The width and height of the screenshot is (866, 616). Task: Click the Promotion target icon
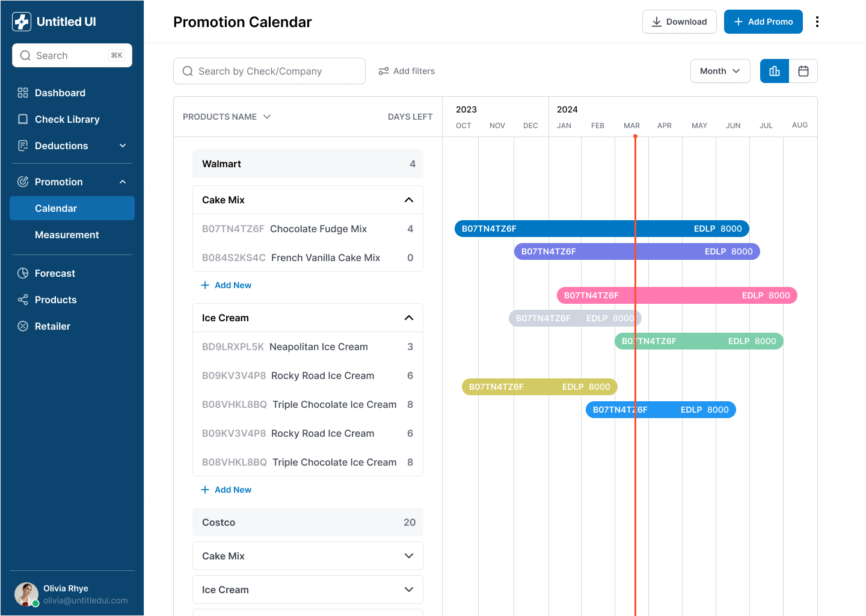[x=23, y=182]
